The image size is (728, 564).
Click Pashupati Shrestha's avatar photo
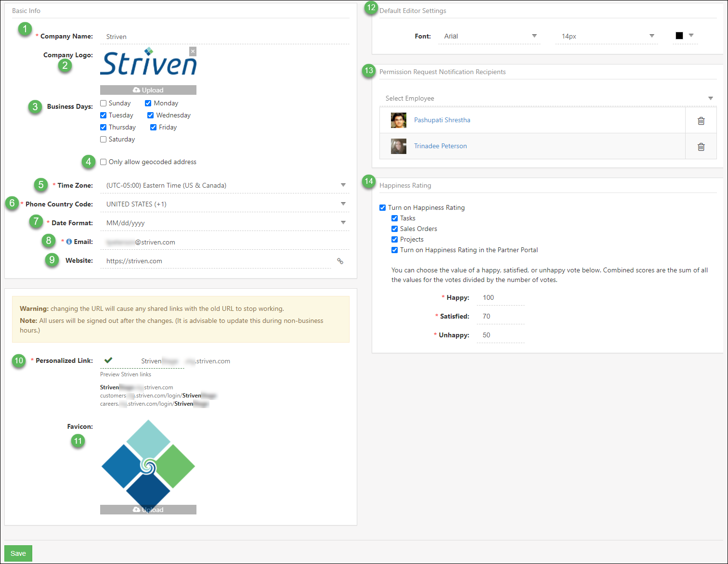coord(399,120)
